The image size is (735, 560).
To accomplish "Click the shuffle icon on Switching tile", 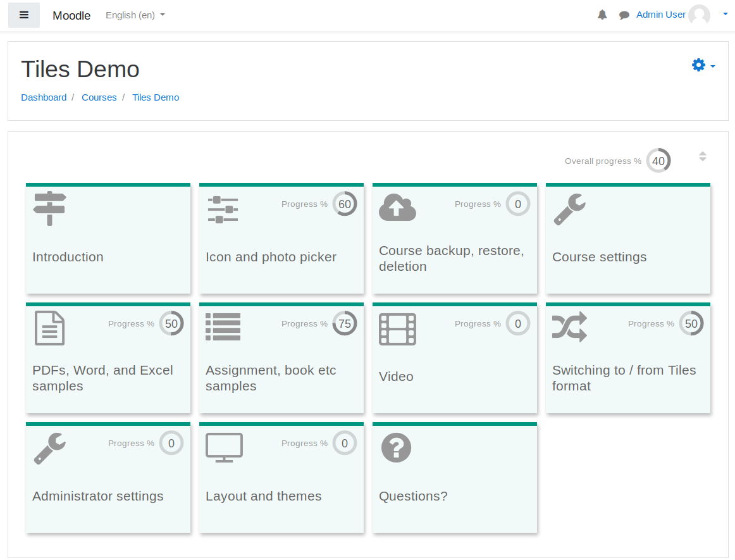I will [569, 327].
